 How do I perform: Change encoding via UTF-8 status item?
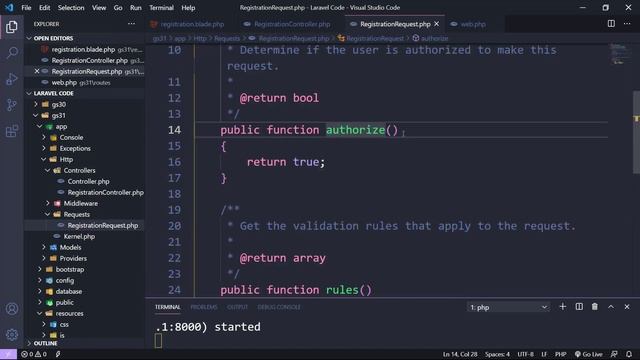[x=525, y=354]
